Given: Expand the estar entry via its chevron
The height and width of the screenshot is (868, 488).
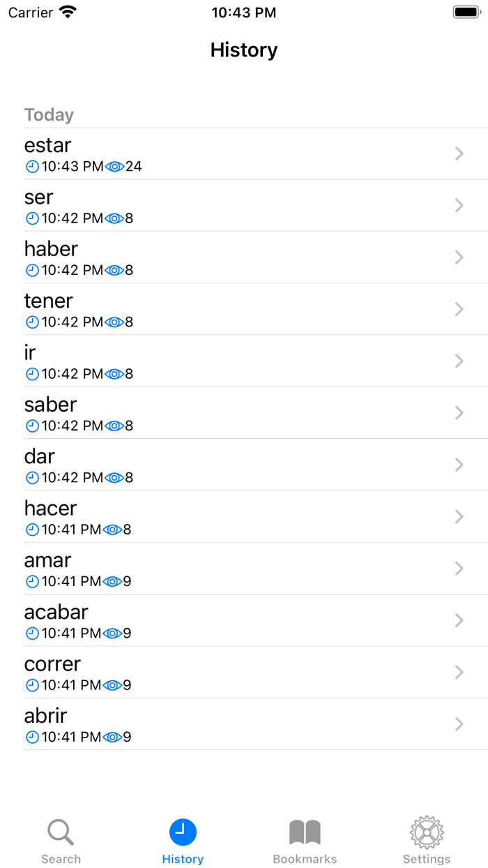Looking at the screenshot, I should tap(458, 154).
